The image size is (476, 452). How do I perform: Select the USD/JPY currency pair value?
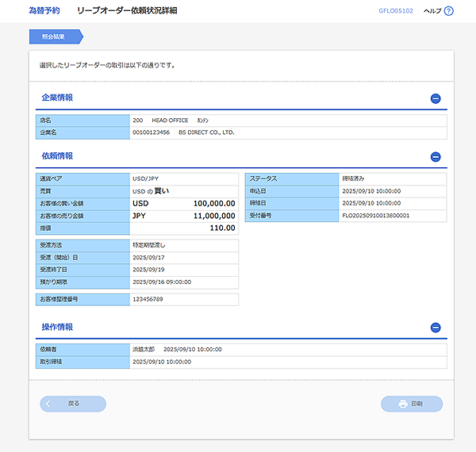click(145, 178)
